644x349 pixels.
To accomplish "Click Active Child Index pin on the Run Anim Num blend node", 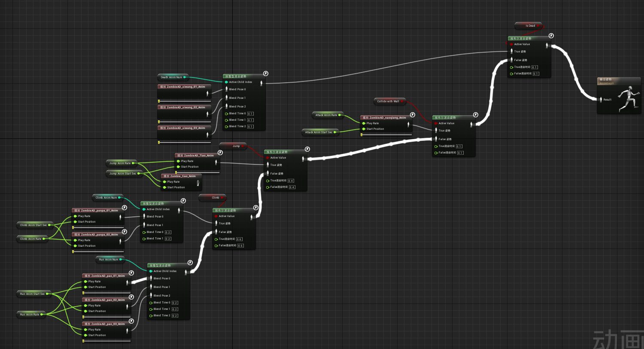I will [151, 271].
